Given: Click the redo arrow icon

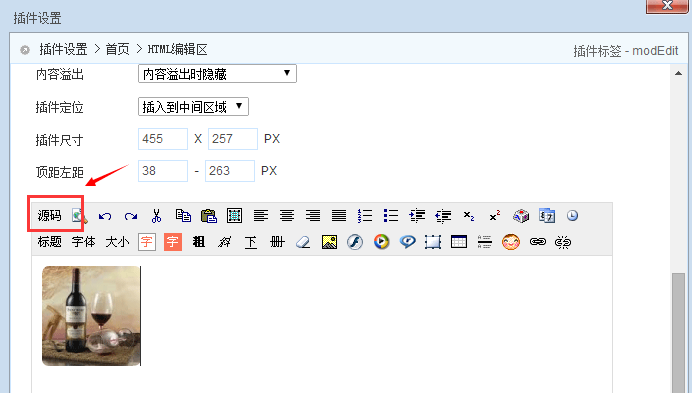Looking at the screenshot, I should click(131, 216).
